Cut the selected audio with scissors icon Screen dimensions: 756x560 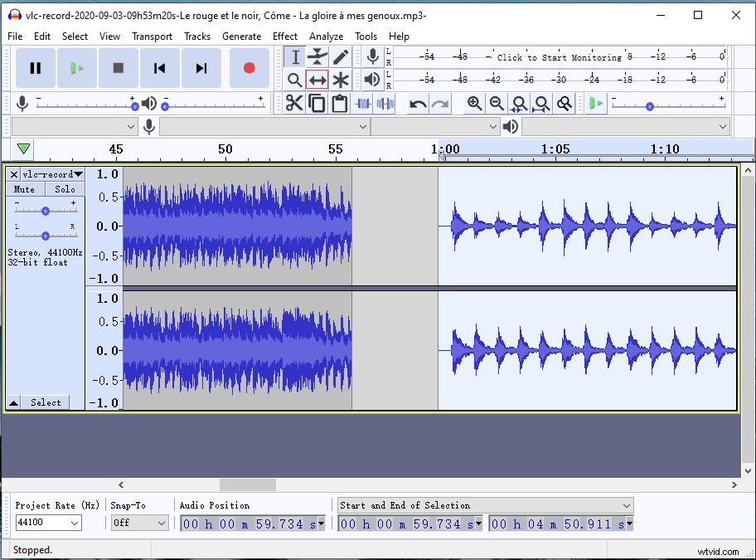(293, 103)
